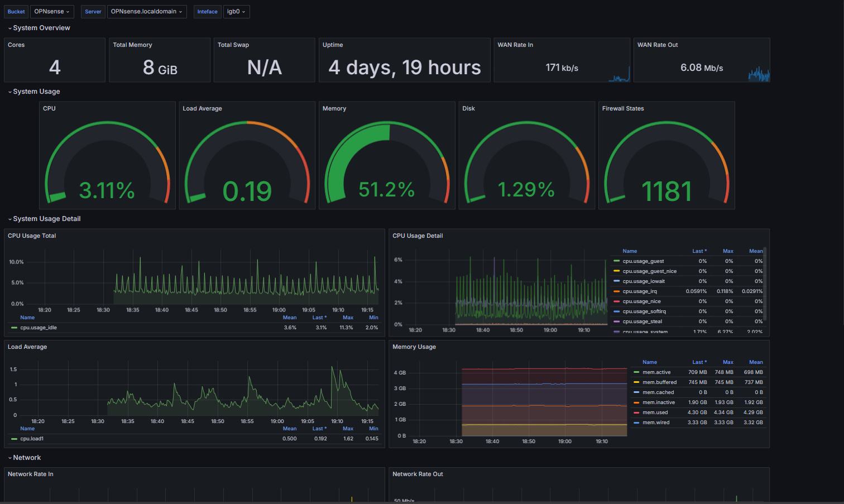This screenshot has height=504, width=844.
Task: Sort Load Average legend by Min
Action: (x=373, y=429)
